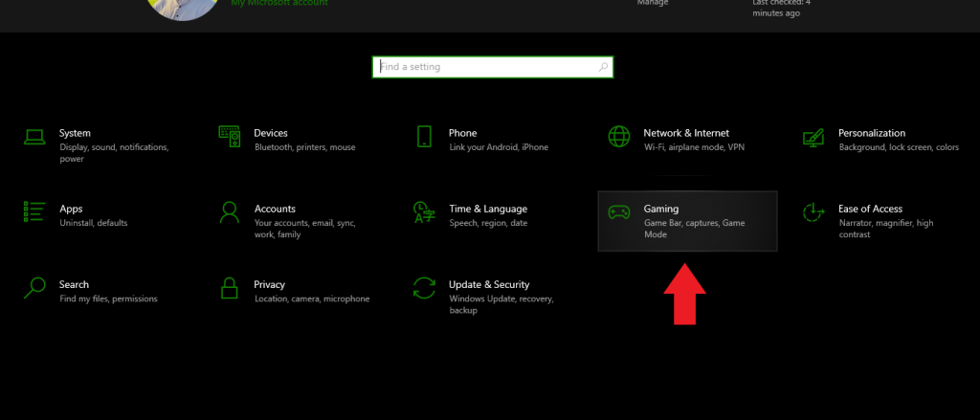The width and height of the screenshot is (980, 420).
Task: Open the Ease of Access dotted-circle icon
Action: pos(813,211)
